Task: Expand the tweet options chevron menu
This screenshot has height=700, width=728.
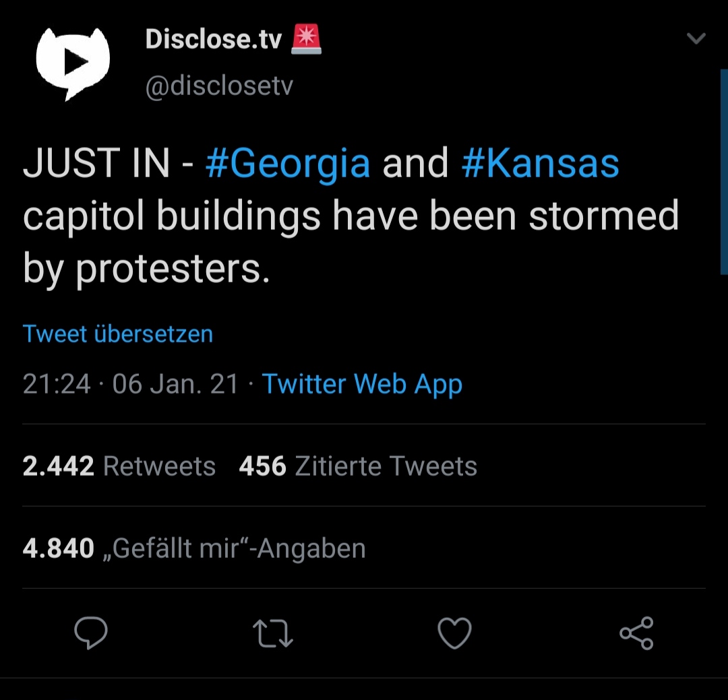Action: [x=696, y=39]
